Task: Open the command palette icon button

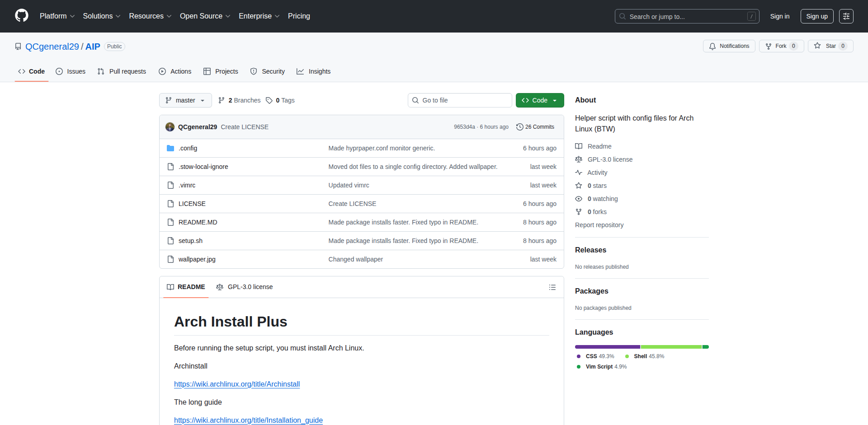Action: pos(846,16)
